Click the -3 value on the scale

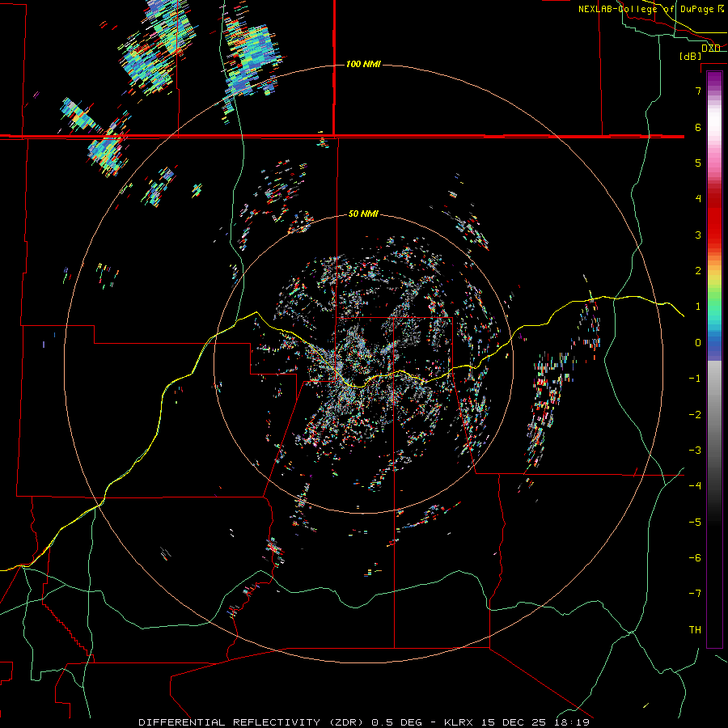695,450
